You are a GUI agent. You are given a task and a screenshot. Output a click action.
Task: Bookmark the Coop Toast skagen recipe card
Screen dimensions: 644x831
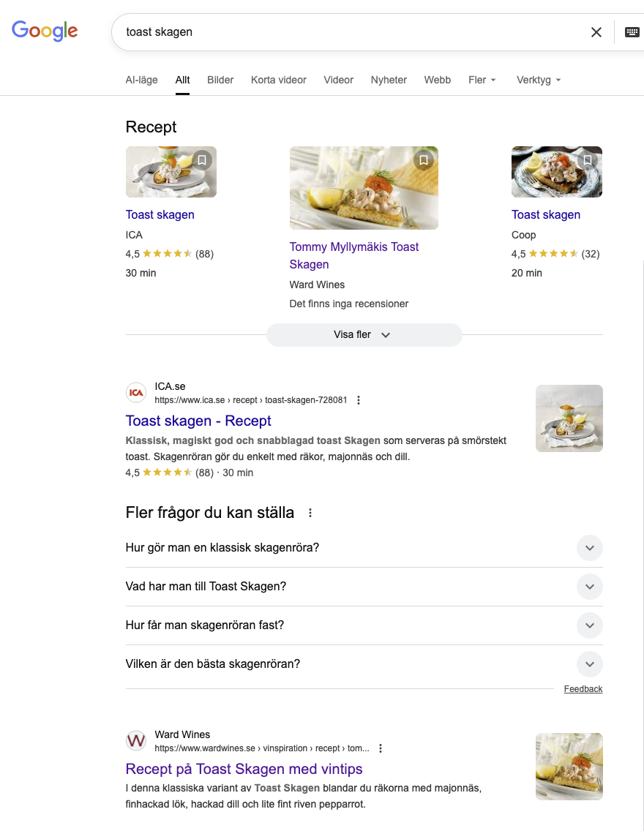point(588,160)
